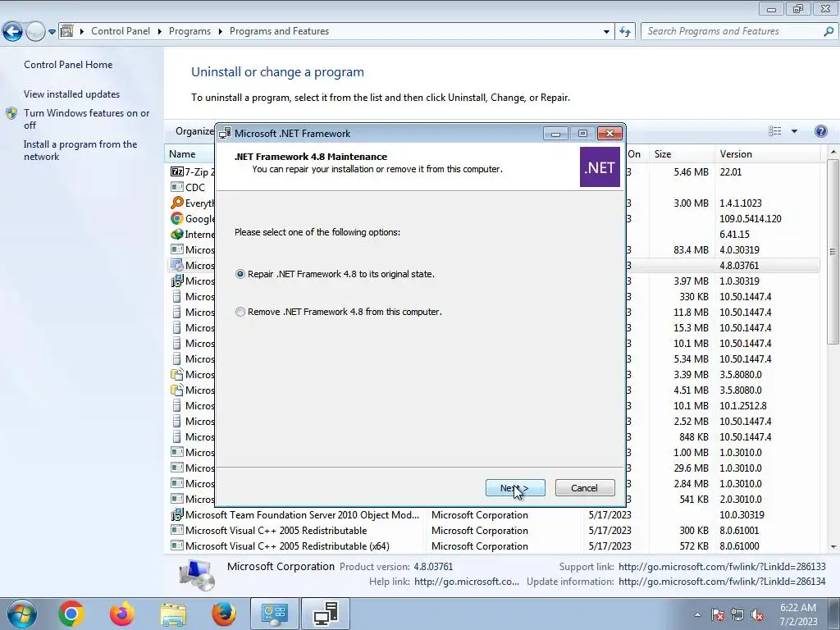Go back using the Control Panel back arrow
This screenshot has height=630, width=840.
pyautogui.click(x=13, y=32)
